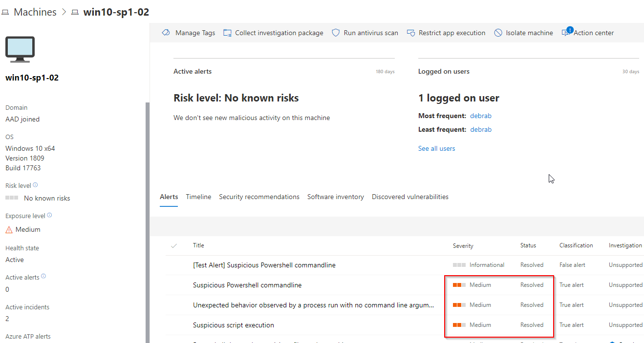Click the left panel vertical scrollbar
The image size is (644, 343).
click(148, 220)
